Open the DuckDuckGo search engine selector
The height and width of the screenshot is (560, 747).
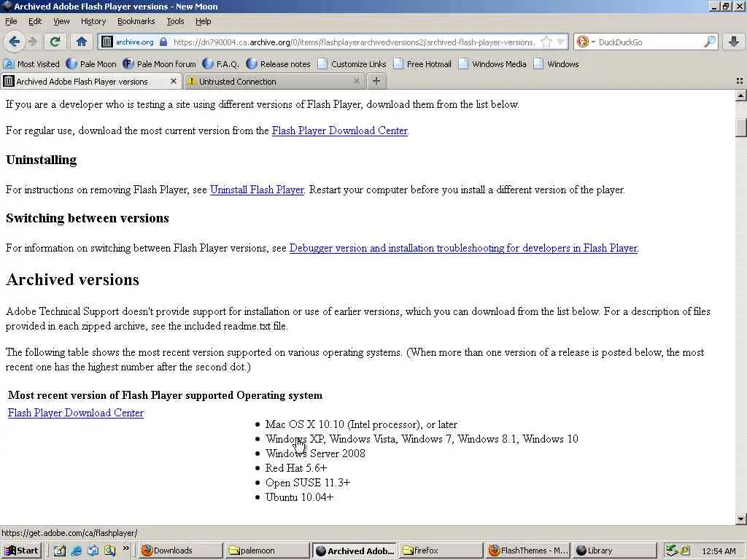pos(586,42)
